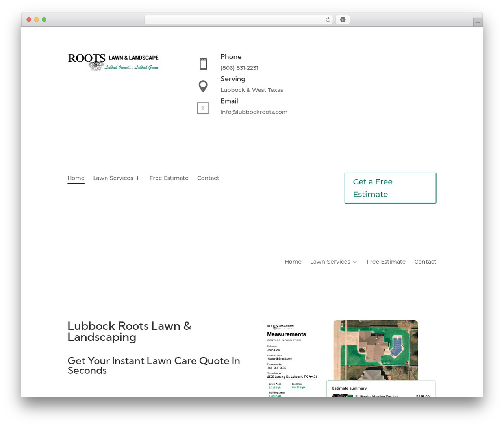The height and width of the screenshot is (427, 504).
Task: Click the green zoom window button
Action: 44,20
